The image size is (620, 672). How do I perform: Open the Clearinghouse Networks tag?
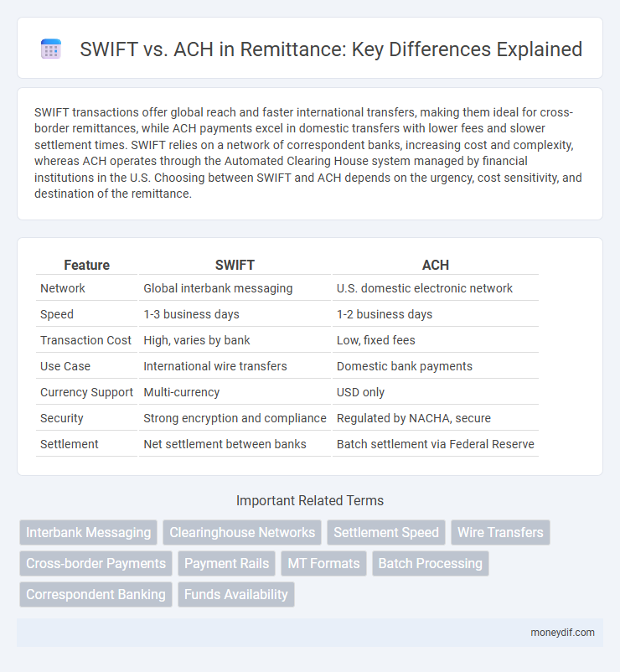[242, 532]
